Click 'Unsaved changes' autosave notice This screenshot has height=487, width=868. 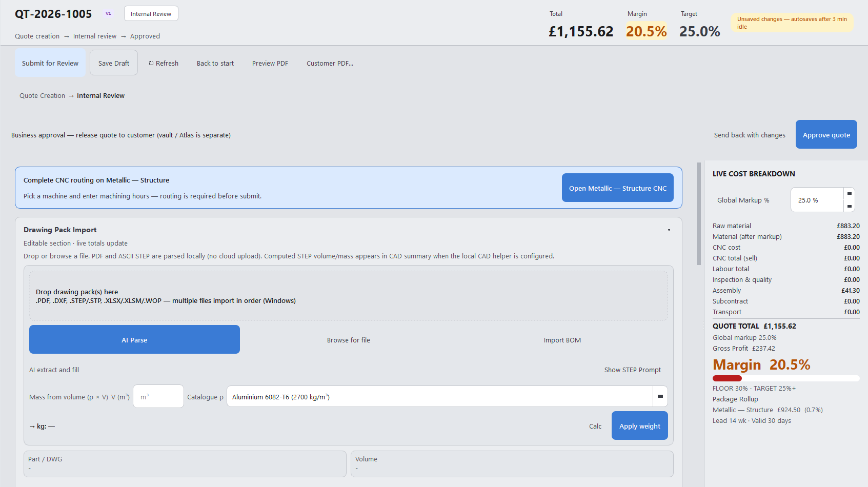pos(792,23)
